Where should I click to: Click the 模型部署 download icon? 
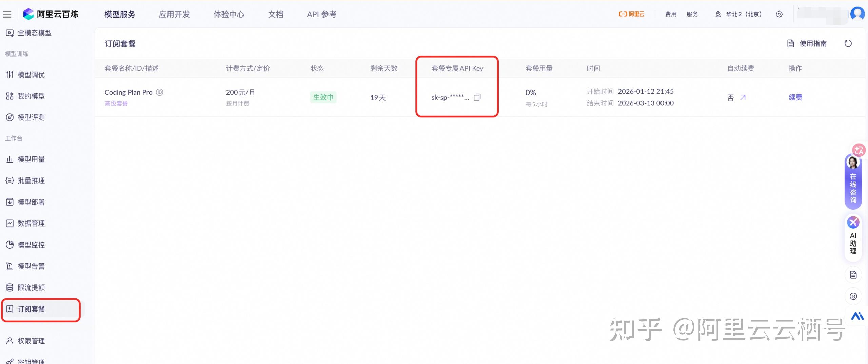click(x=10, y=202)
